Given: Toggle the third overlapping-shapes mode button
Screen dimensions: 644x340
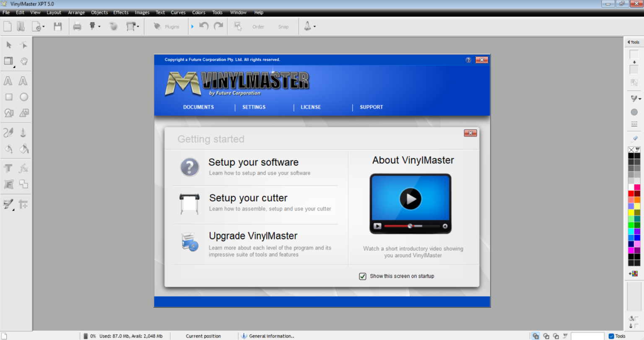Looking at the screenshot, I should pyautogui.click(x=556, y=336).
